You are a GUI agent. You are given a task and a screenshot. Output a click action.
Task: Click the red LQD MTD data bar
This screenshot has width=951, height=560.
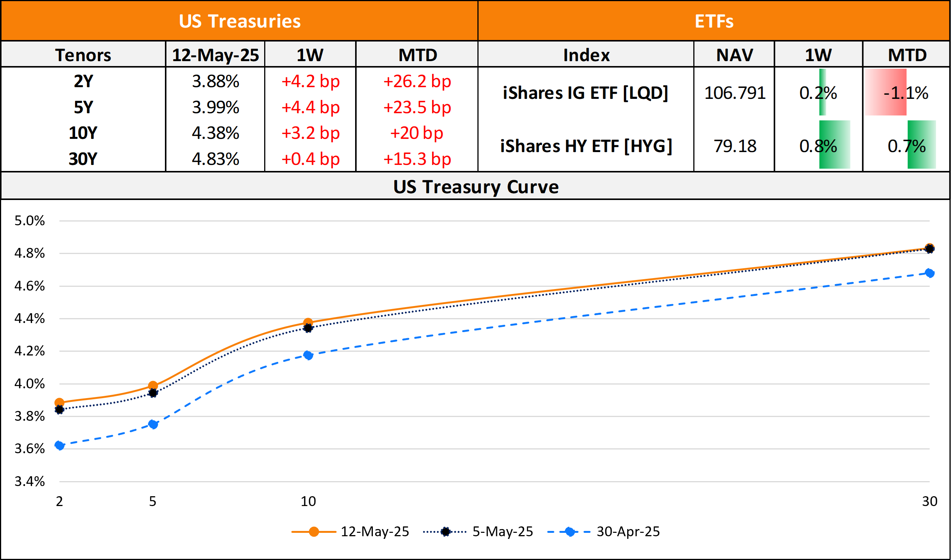tap(885, 92)
